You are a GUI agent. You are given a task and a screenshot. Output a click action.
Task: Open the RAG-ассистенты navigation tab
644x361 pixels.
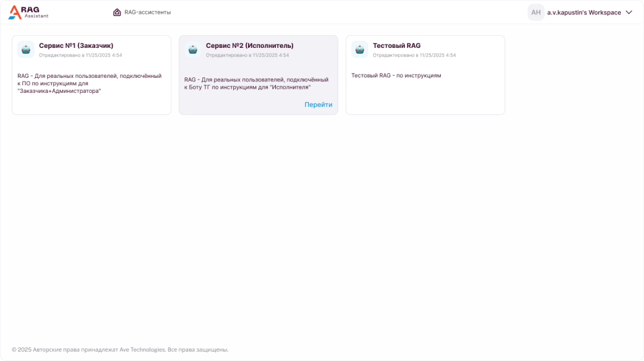coord(147,12)
